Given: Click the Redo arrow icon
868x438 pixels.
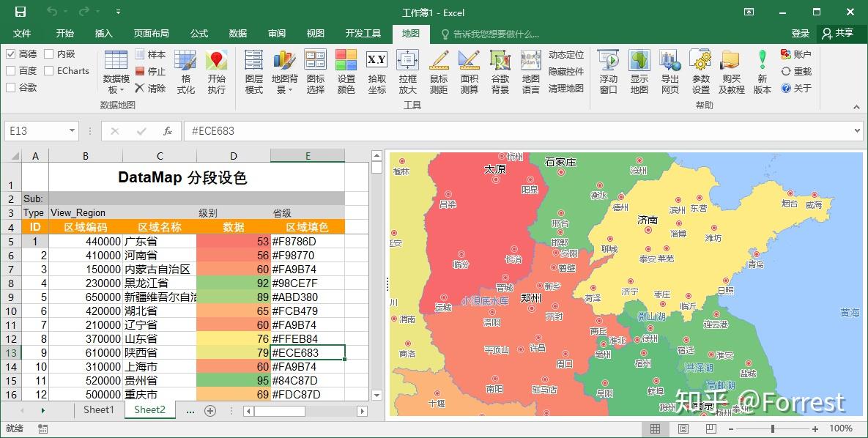Looking at the screenshot, I should pyautogui.click(x=84, y=12).
